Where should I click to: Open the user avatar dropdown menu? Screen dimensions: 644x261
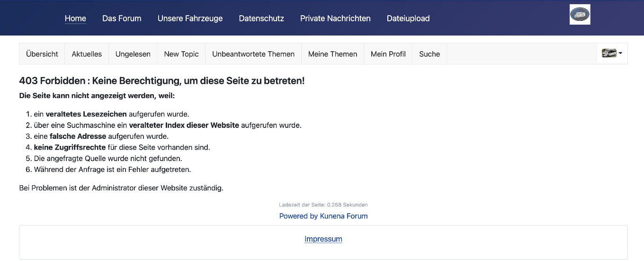[609, 54]
